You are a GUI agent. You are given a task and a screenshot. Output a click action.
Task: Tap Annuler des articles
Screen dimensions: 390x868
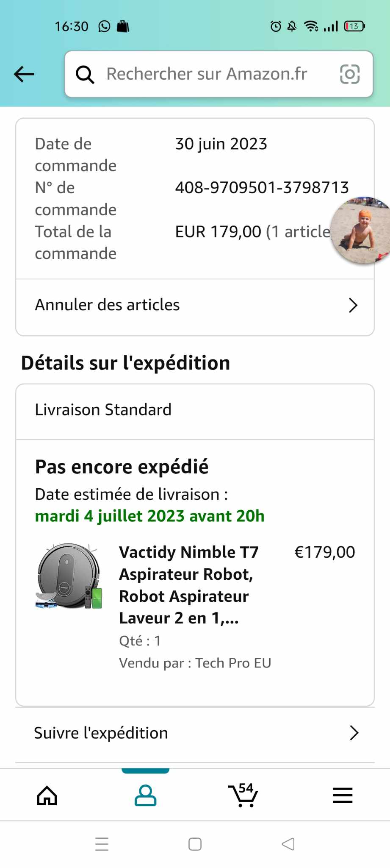pyautogui.click(x=108, y=305)
